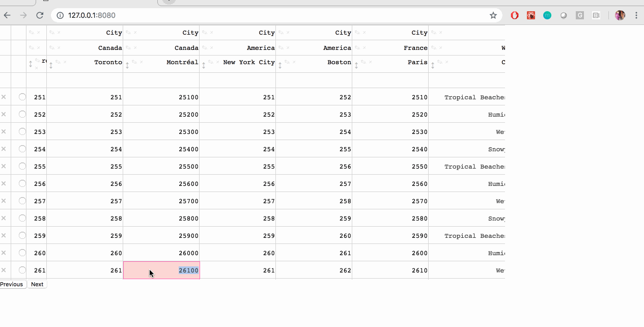This screenshot has width=644, height=327.
Task: Open the gray G extension icon
Action: 580,15
